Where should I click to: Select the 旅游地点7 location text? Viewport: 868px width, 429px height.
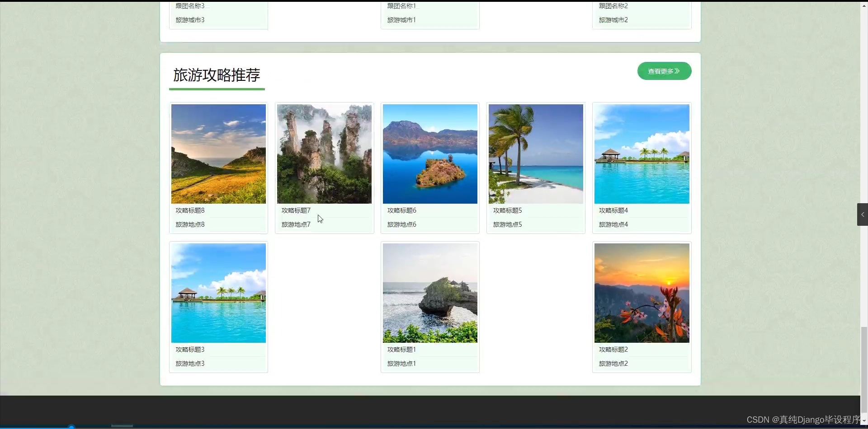(296, 224)
